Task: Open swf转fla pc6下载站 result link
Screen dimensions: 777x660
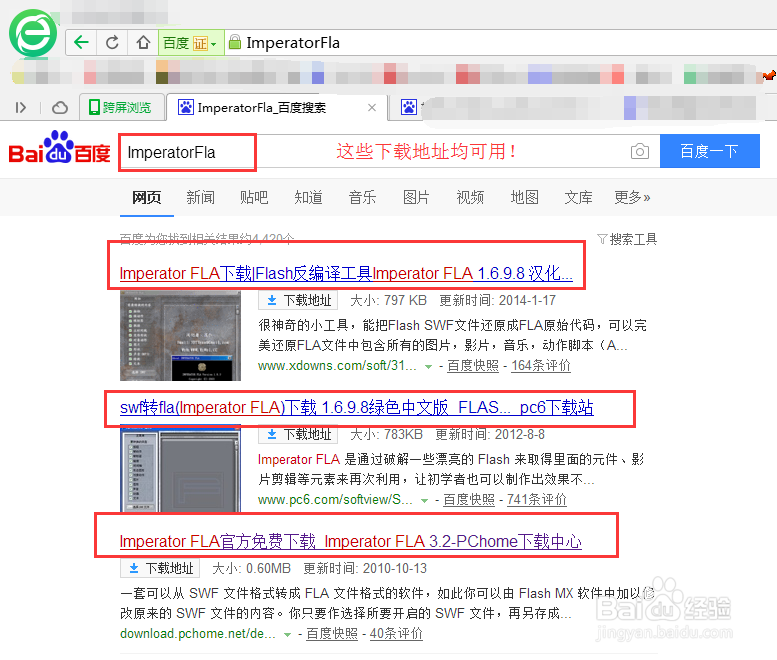Action: click(x=357, y=407)
